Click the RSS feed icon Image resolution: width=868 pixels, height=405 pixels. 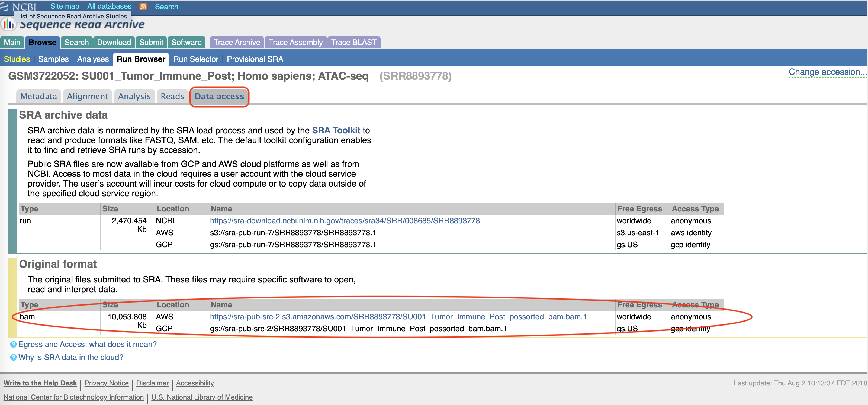143,7
